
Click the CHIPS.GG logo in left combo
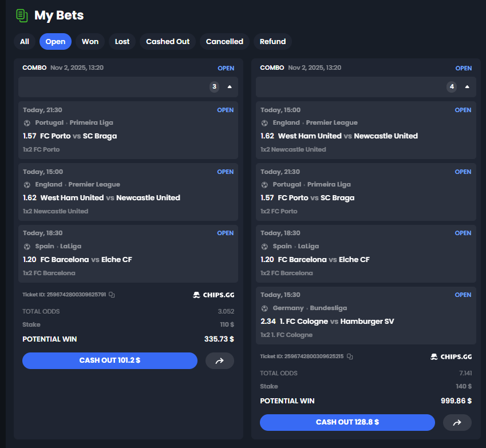(x=214, y=295)
